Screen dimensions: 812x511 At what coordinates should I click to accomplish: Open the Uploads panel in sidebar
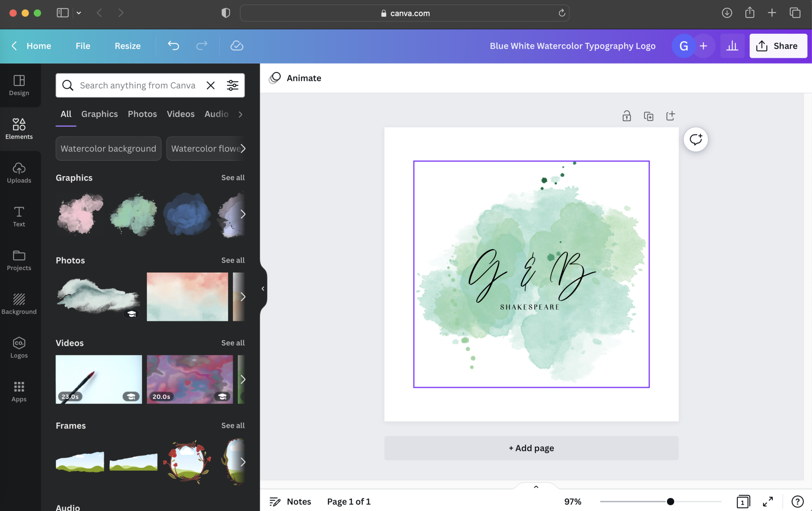[x=19, y=173]
